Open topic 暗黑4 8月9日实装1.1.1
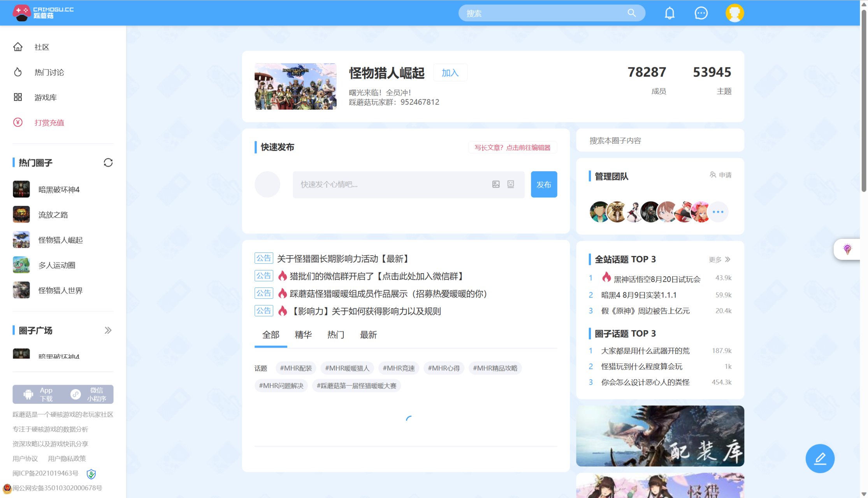This screenshot has width=868, height=498. point(639,295)
